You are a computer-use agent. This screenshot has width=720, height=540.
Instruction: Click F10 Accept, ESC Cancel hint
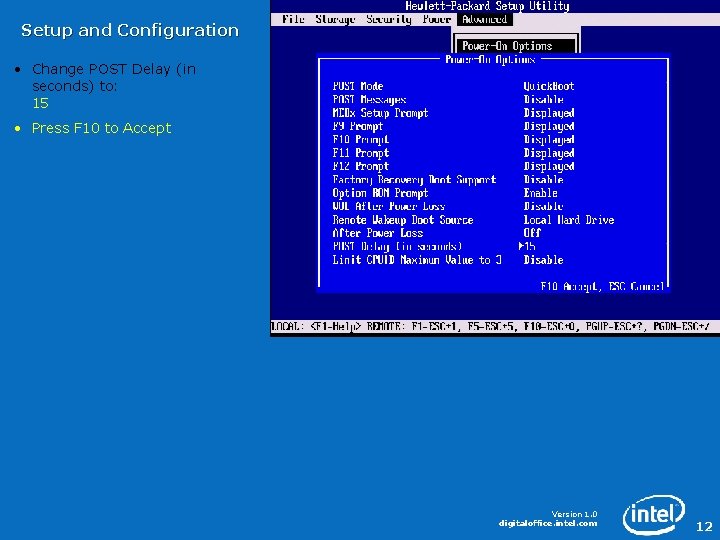[602, 287]
